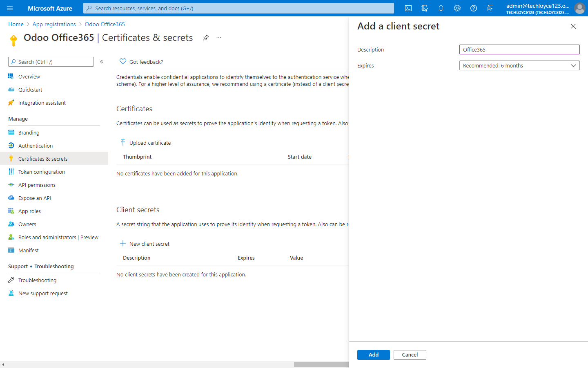Open the Help question mark icon

pyautogui.click(x=474, y=8)
